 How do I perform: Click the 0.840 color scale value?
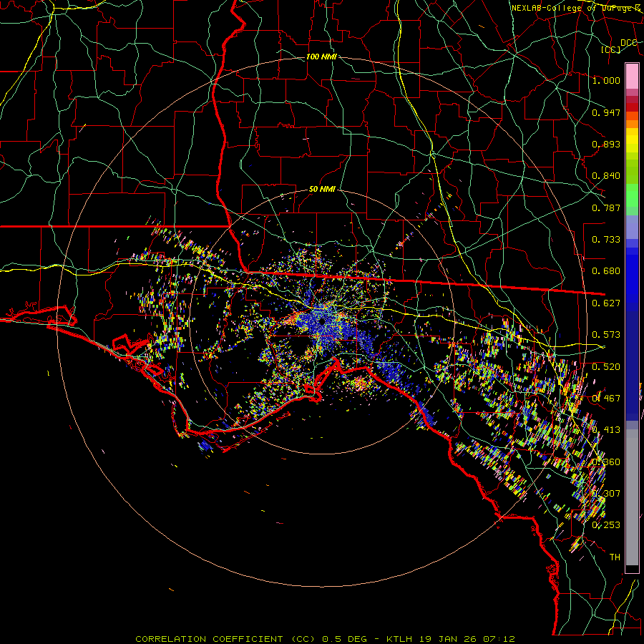[606, 176]
